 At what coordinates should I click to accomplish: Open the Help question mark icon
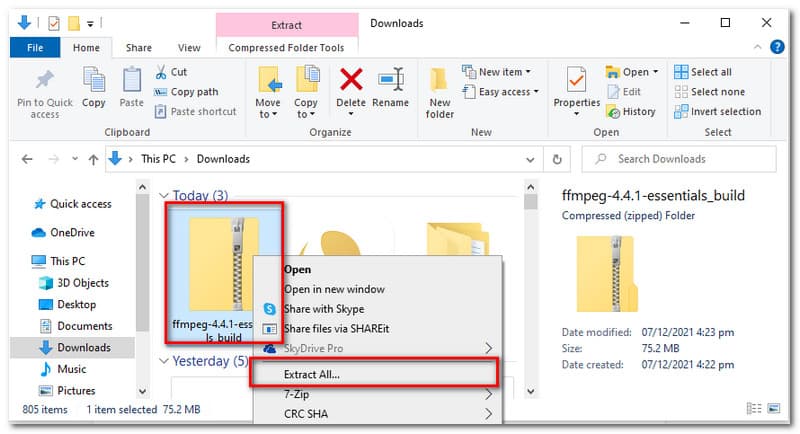coord(777,47)
